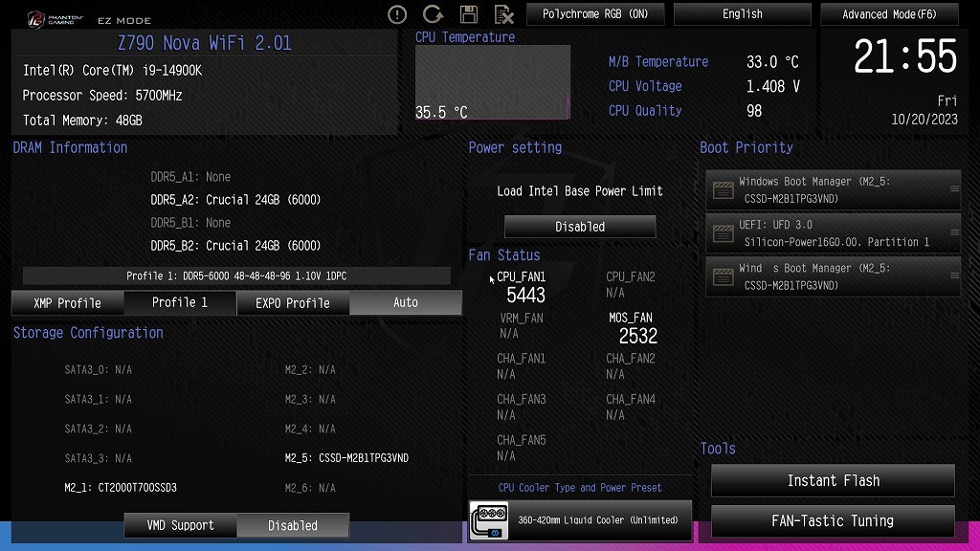Click the discard changes document icon
980x551 pixels.
pos(503,14)
